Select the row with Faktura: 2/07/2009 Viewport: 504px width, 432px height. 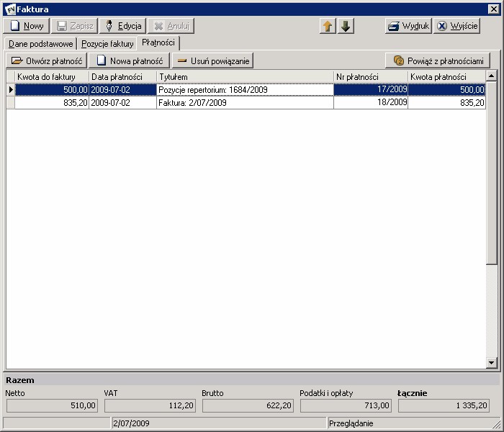pos(245,103)
